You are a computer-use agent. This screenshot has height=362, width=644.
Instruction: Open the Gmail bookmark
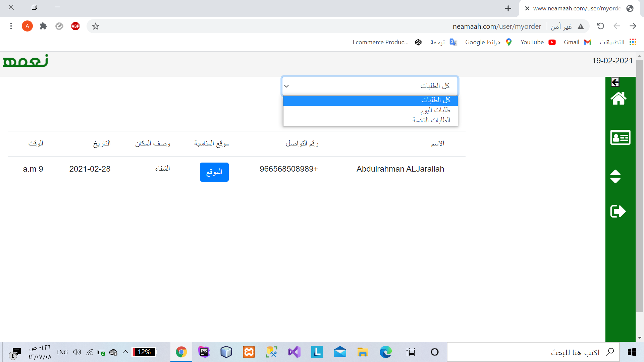pyautogui.click(x=577, y=42)
